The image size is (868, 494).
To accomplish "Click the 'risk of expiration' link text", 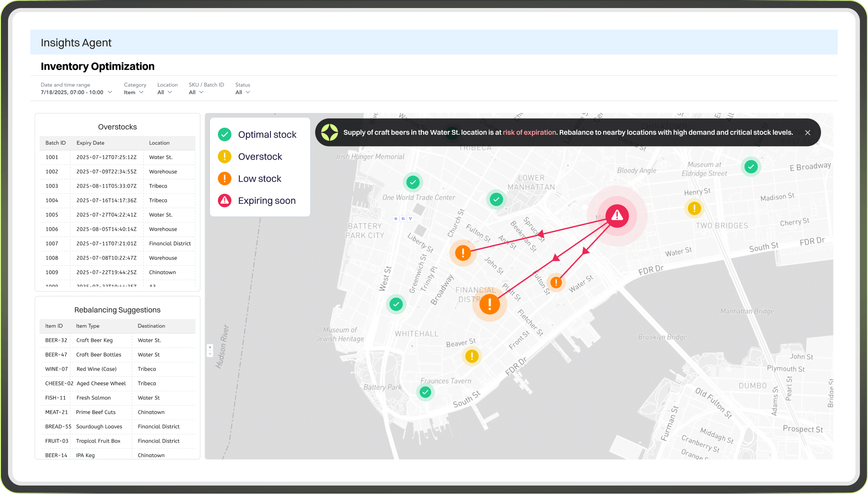I will click(x=529, y=132).
